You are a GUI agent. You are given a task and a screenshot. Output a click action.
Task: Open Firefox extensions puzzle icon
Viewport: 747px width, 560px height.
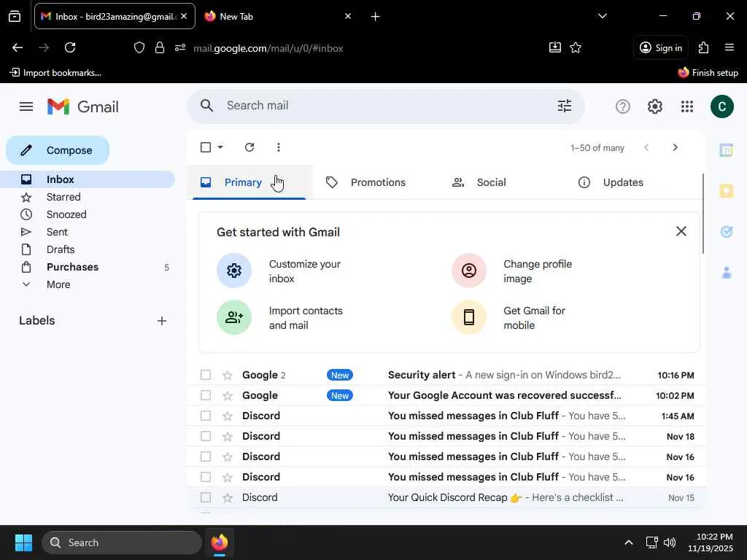[703, 47]
